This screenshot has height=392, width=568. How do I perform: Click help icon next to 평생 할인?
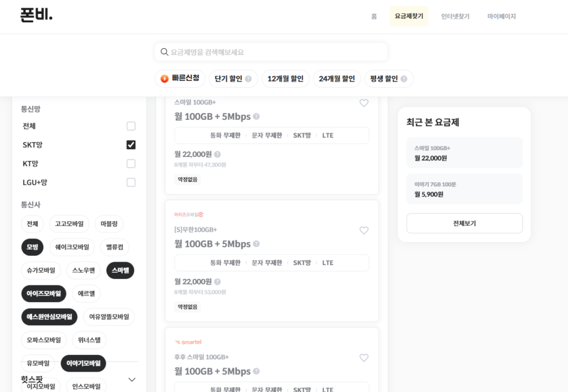tap(404, 79)
